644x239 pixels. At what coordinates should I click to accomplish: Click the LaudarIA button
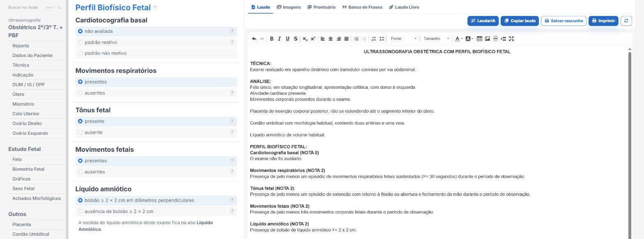(483, 21)
